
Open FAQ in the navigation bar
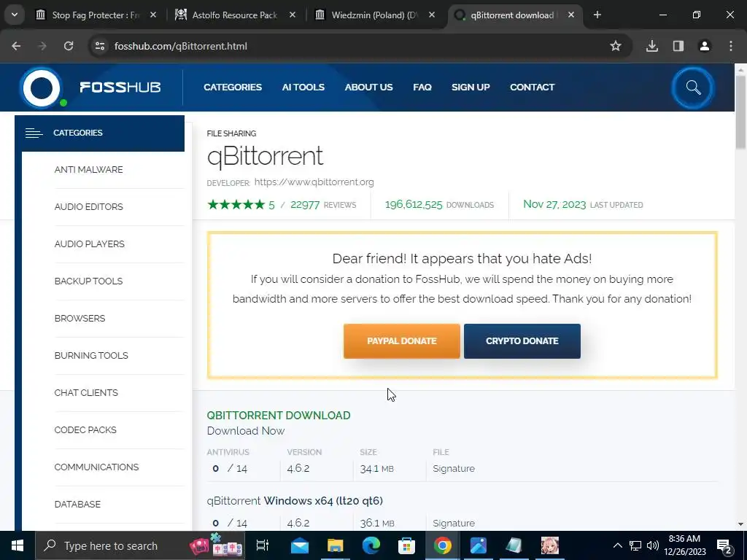pos(422,87)
